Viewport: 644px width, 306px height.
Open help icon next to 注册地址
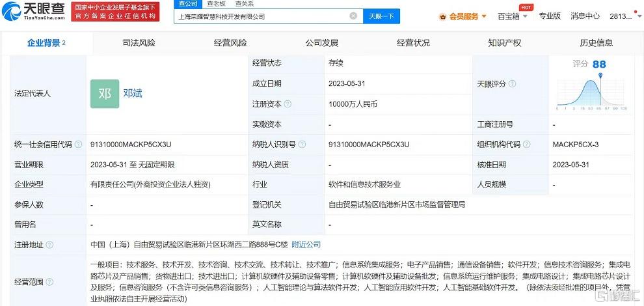[49, 245]
